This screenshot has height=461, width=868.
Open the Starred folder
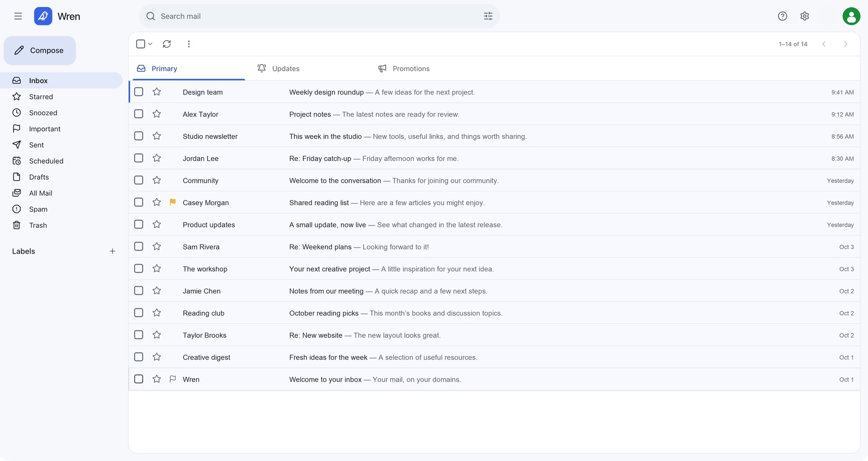pyautogui.click(x=61, y=96)
